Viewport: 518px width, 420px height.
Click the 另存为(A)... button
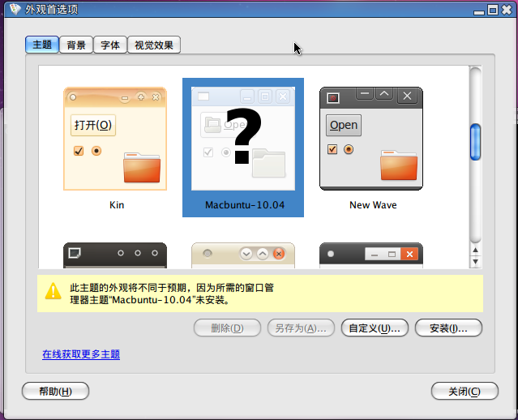pyautogui.click(x=301, y=328)
